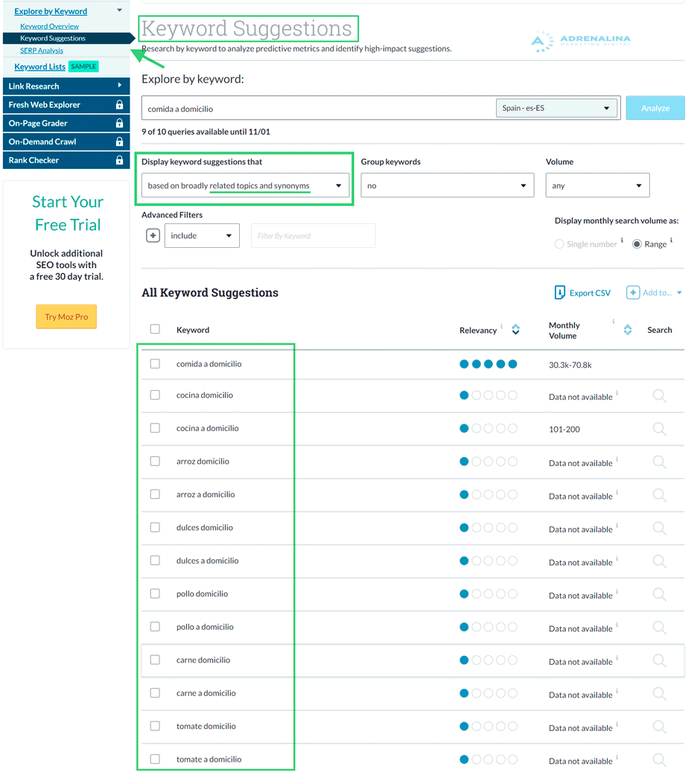Click the Analyze button
700x775 pixels.
tap(655, 107)
